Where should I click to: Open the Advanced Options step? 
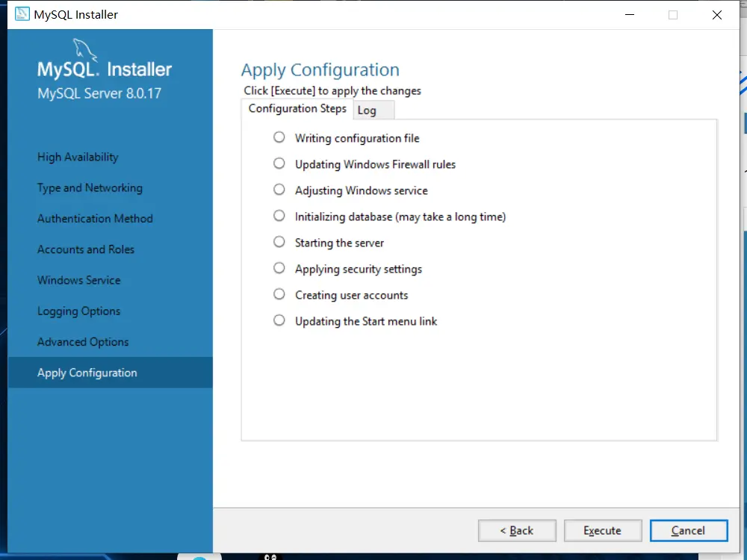pos(83,342)
